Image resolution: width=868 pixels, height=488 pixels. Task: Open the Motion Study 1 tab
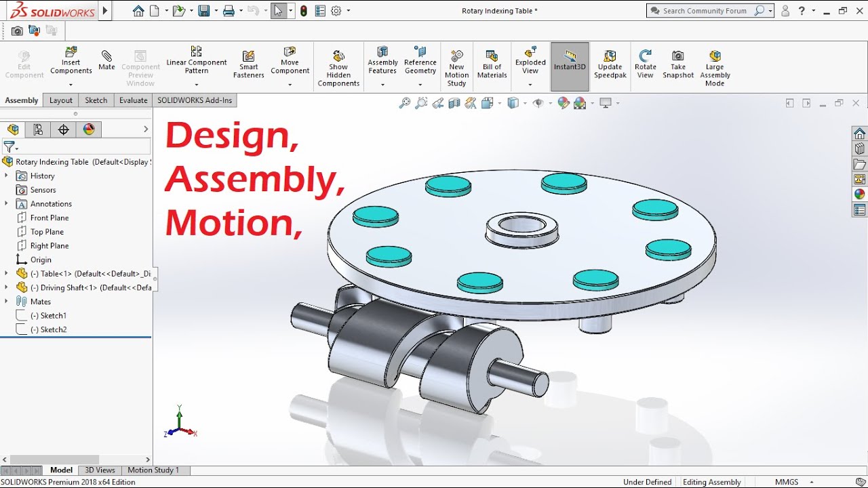pyautogui.click(x=153, y=470)
